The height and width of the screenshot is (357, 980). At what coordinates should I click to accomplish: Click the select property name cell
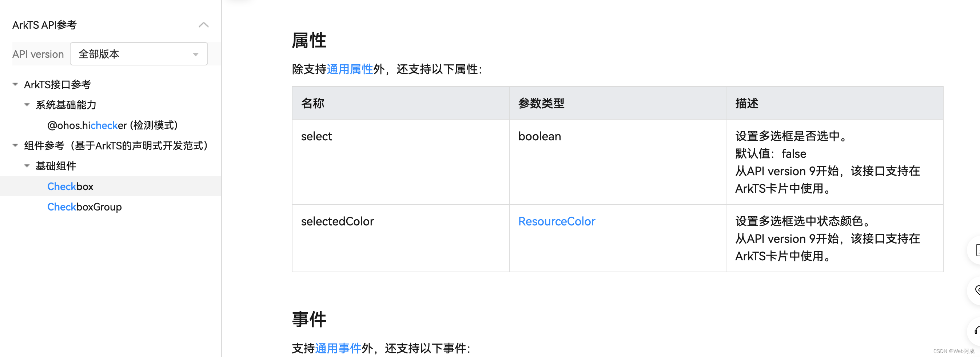pos(316,136)
